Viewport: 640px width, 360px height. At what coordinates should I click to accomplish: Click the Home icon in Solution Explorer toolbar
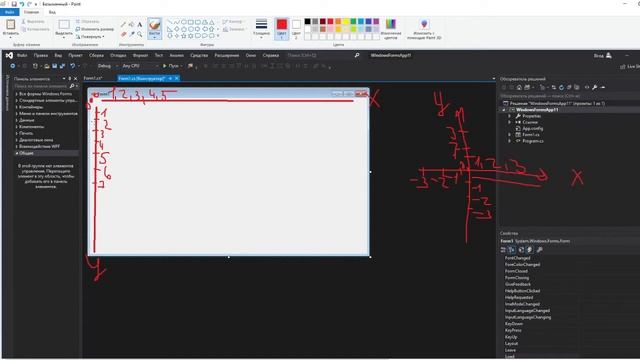pyautogui.click(x=519, y=87)
